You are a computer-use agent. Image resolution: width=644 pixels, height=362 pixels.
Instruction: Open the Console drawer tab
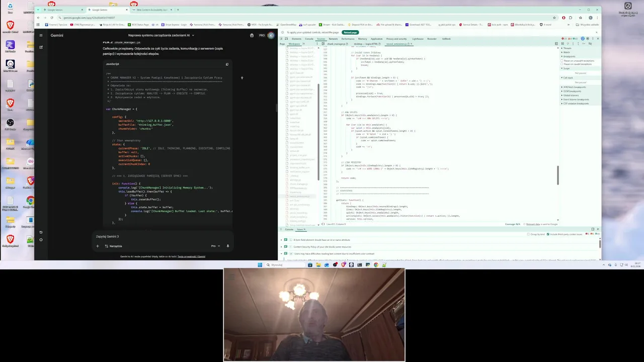point(289,229)
